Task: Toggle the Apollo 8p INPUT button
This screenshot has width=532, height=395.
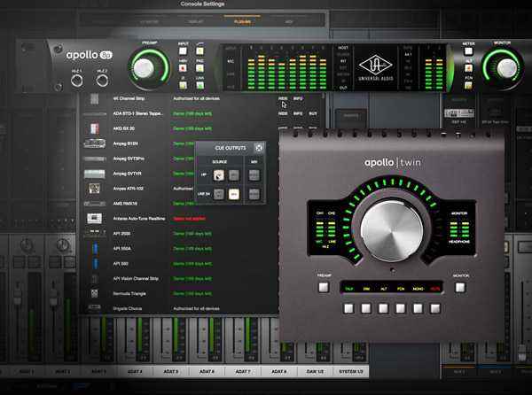Action: pos(183,51)
